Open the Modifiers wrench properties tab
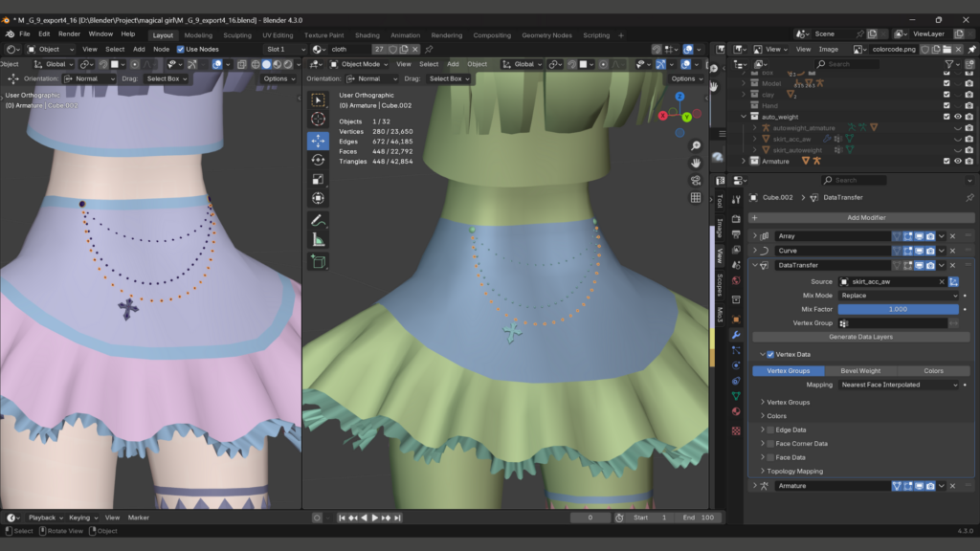980x551 pixels. [735, 335]
